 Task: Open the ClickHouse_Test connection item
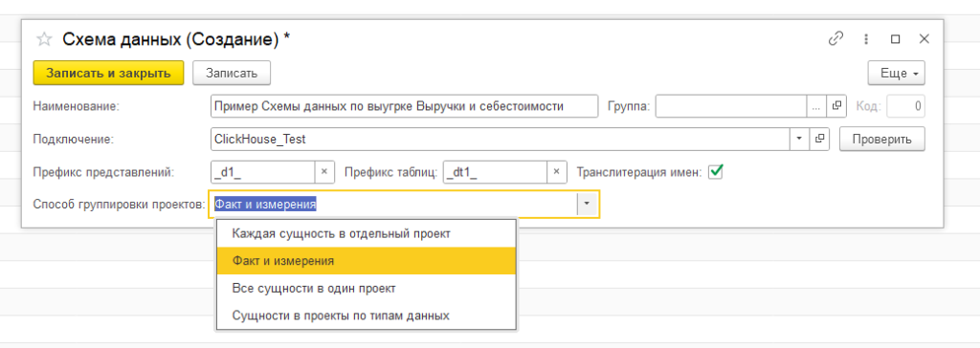coord(819,139)
